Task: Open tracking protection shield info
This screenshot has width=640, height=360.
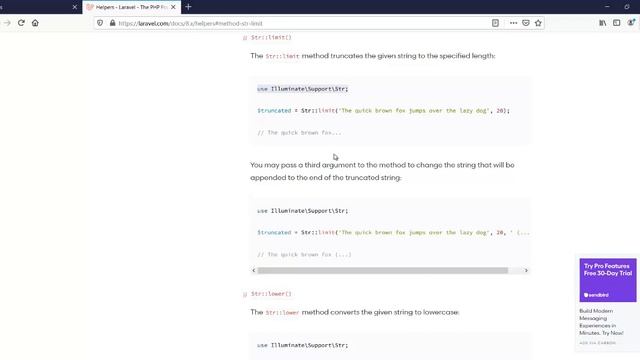Action: tap(100, 23)
